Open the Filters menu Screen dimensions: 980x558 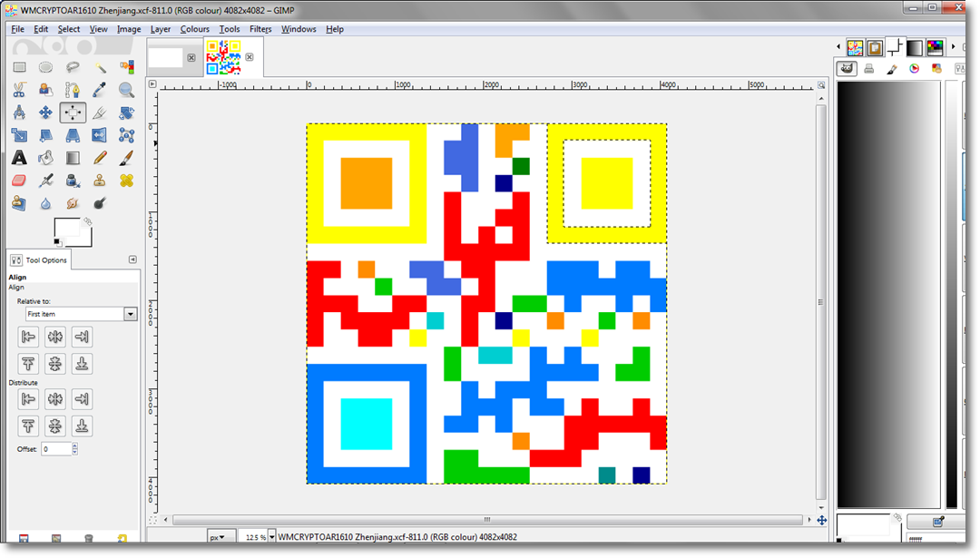click(260, 29)
